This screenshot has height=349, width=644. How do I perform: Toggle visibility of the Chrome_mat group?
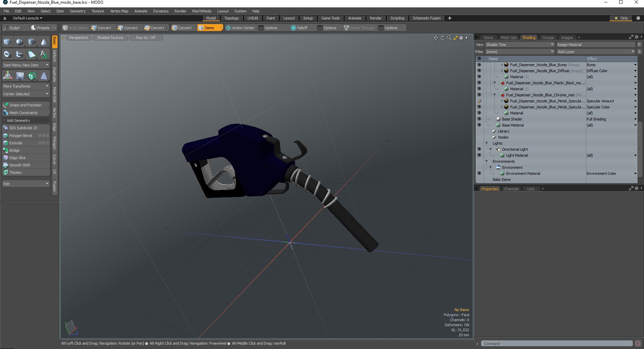click(479, 95)
